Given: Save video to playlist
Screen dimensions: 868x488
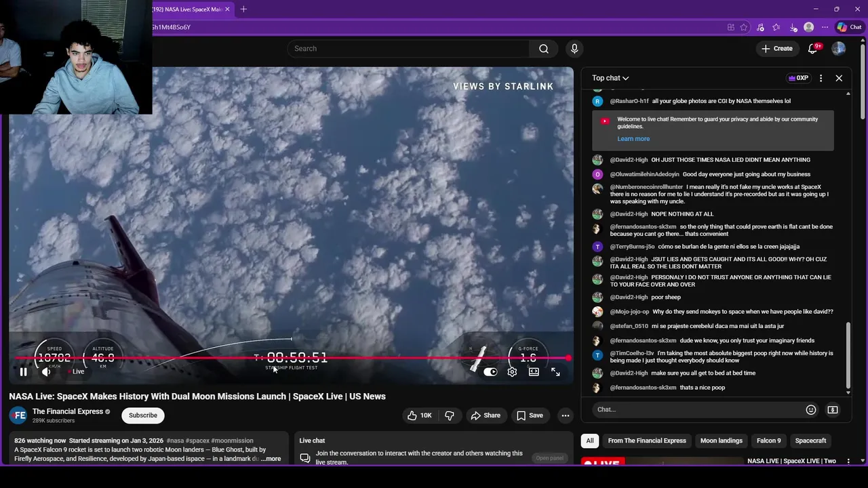Looking at the screenshot, I should coord(530,415).
